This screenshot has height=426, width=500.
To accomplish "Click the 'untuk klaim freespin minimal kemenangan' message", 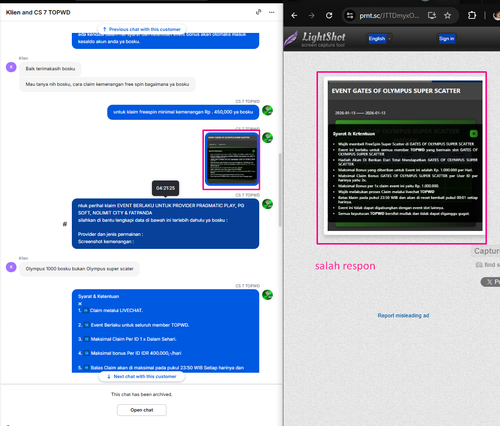I will (x=183, y=112).
